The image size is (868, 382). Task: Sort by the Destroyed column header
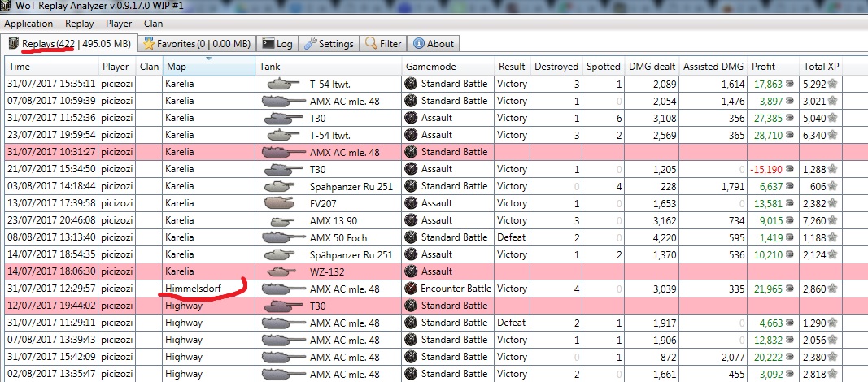pyautogui.click(x=556, y=67)
